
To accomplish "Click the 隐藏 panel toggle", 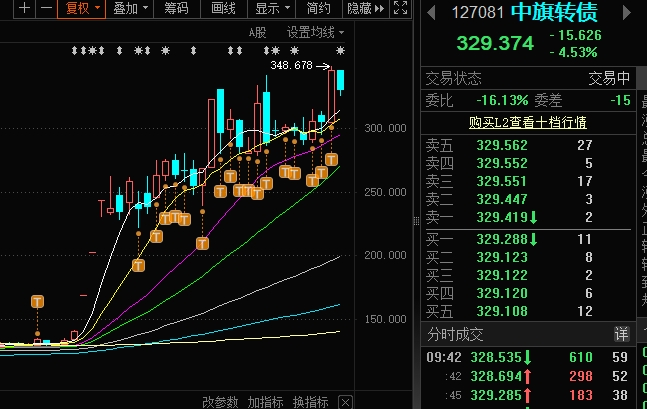I will pyautogui.click(x=365, y=8).
